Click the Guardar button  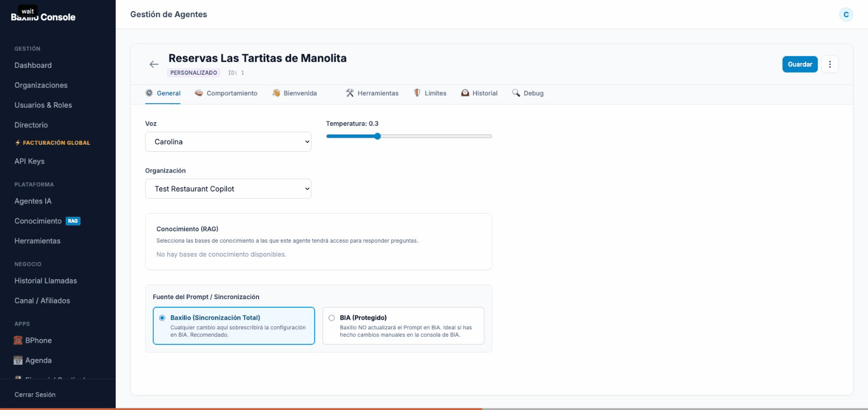[800, 64]
